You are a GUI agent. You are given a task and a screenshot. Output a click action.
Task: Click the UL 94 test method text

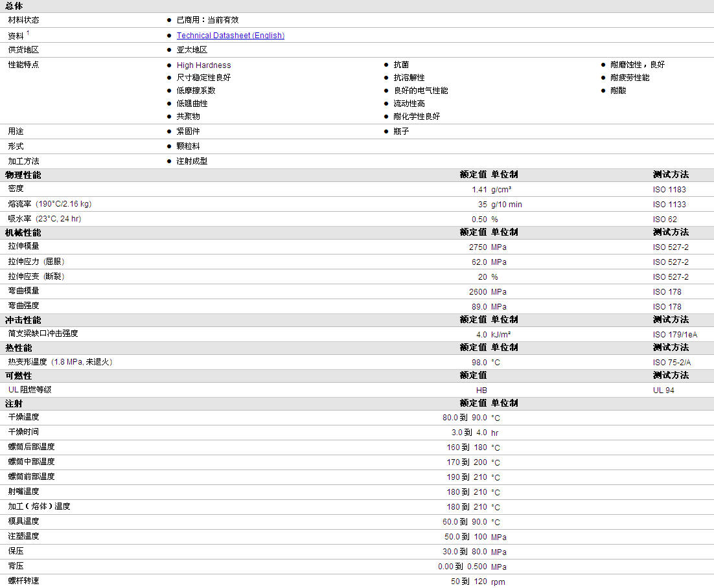663,390
